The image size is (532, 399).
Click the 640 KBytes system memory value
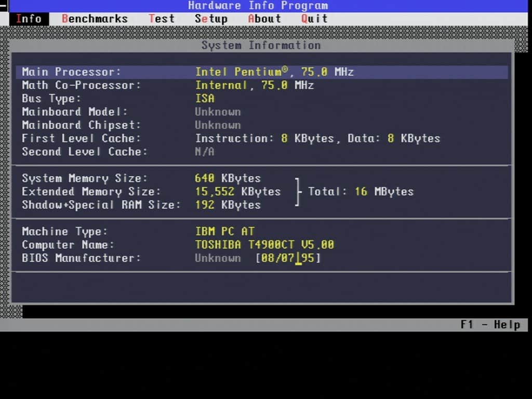[x=228, y=178]
